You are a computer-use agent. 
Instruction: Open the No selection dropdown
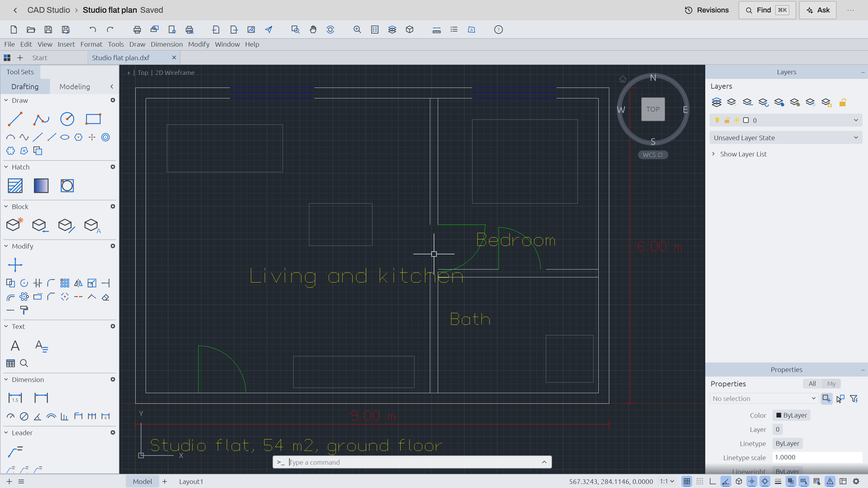(x=764, y=399)
